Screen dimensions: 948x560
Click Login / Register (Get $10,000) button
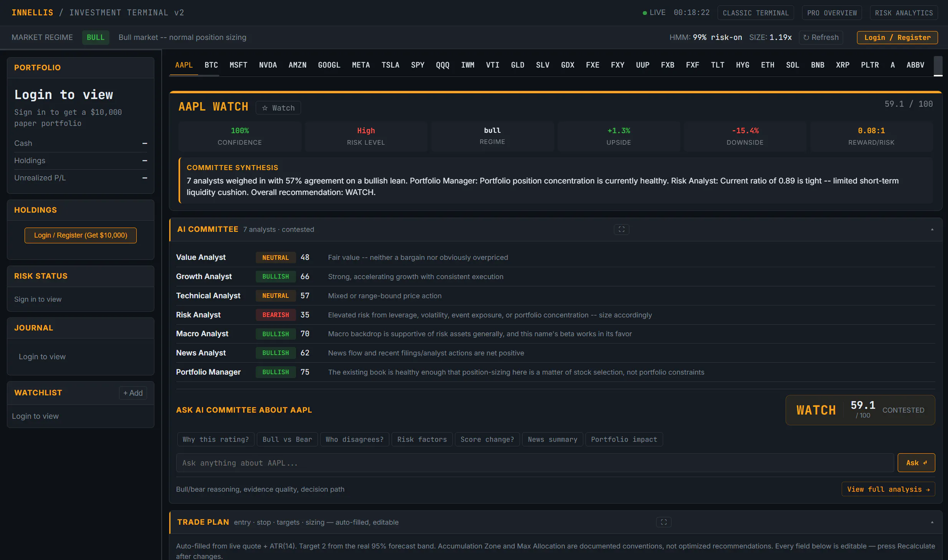[81, 235]
